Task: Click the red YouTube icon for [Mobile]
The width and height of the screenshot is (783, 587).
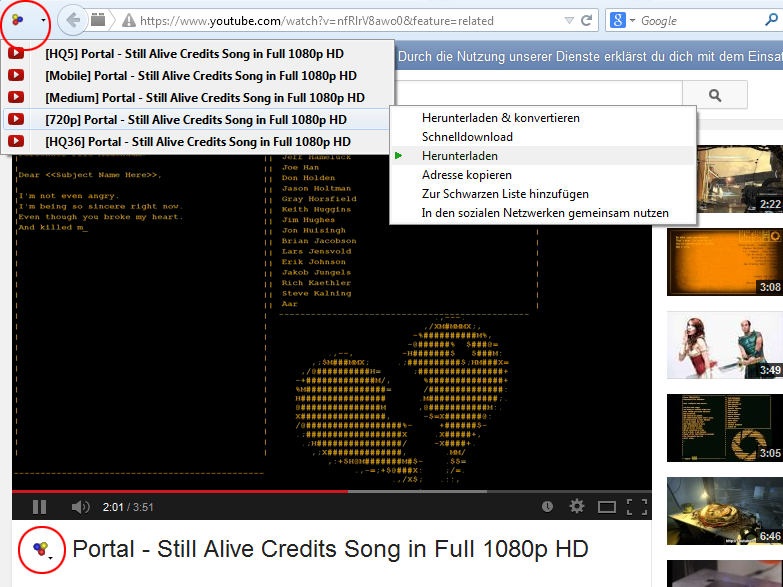Action: click(16, 75)
